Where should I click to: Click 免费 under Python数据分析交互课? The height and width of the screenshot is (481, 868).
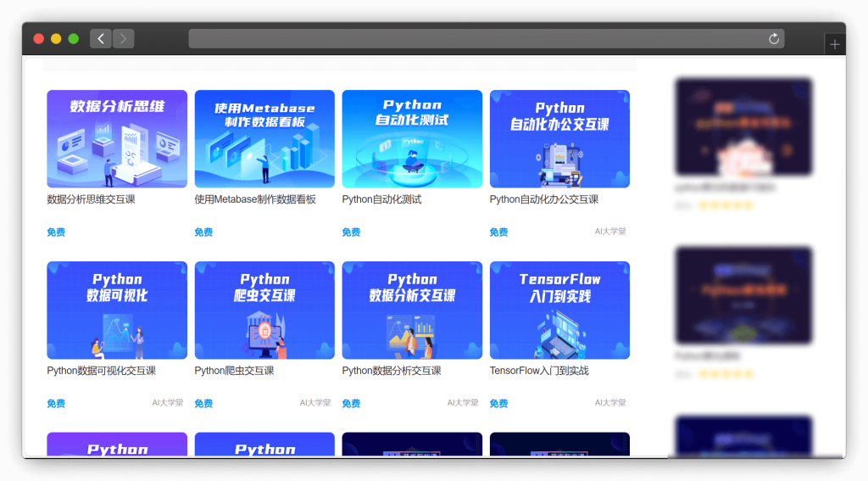(x=351, y=404)
